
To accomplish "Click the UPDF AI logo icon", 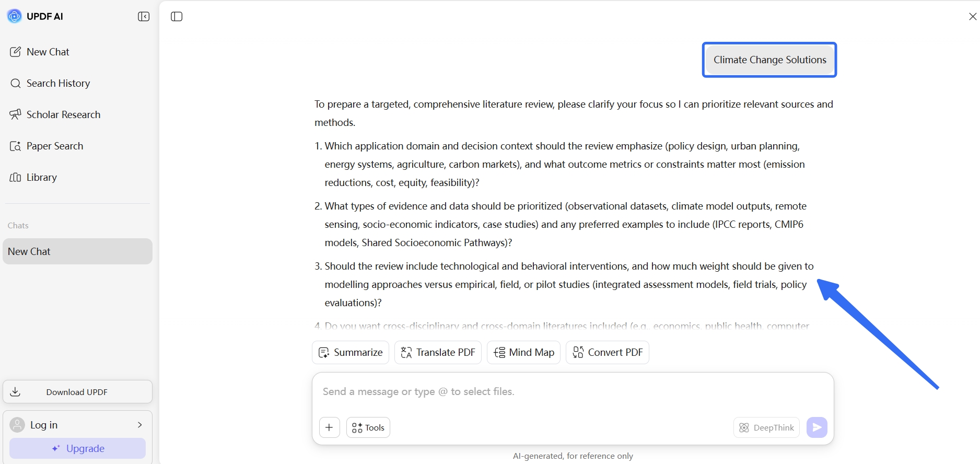I will (14, 16).
